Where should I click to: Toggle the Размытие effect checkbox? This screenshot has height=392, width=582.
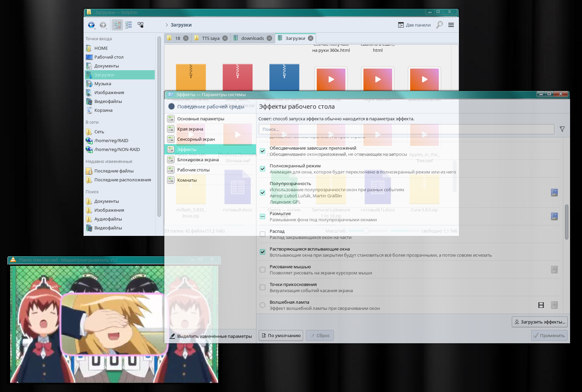point(263,216)
